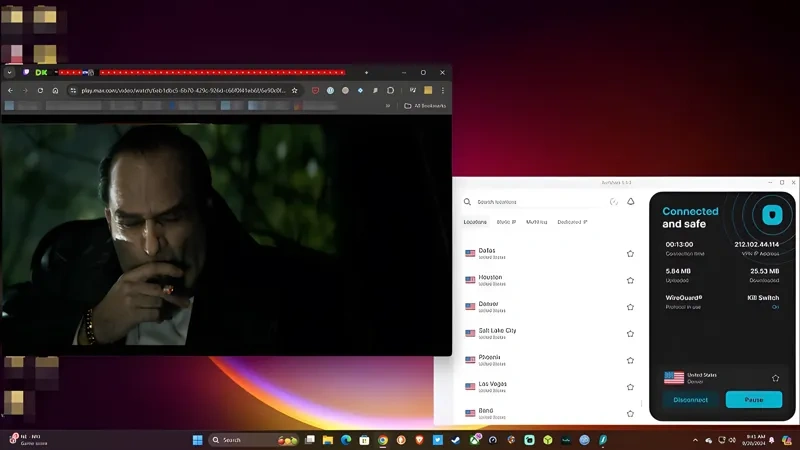The image size is (800, 450).
Task: Pause the VPN connection
Action: [x=753, y=399]
